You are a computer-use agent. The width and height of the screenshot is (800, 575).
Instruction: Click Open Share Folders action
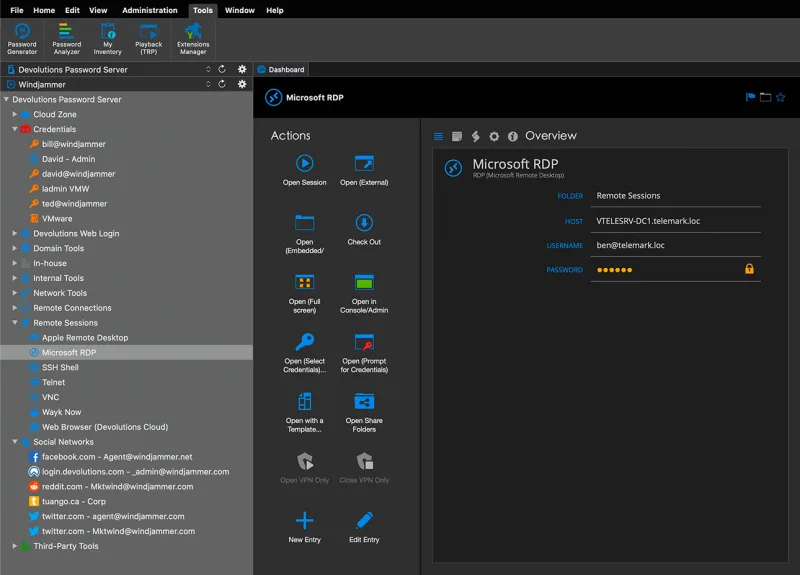click(364, 413)
